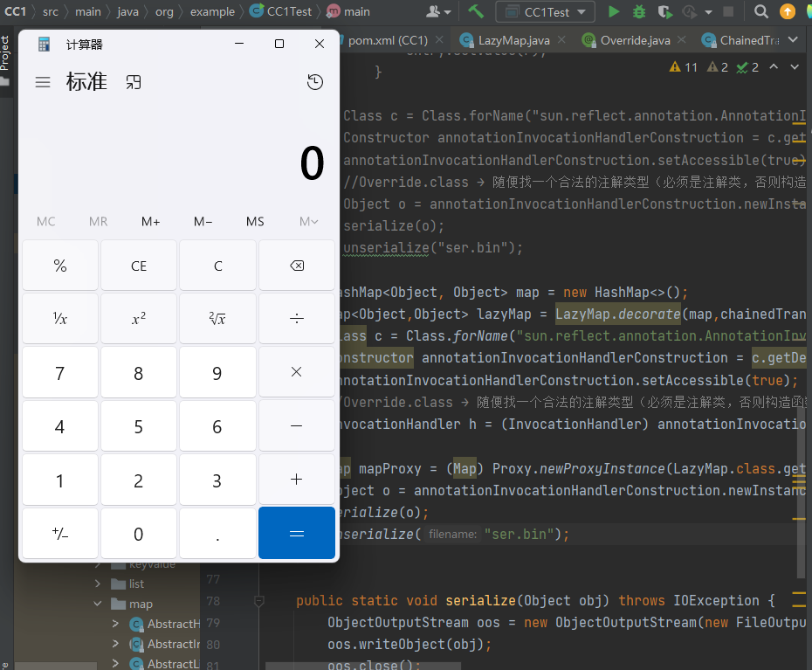Click MS memory store button
The image size is (812, 670).
click(255, 221)
